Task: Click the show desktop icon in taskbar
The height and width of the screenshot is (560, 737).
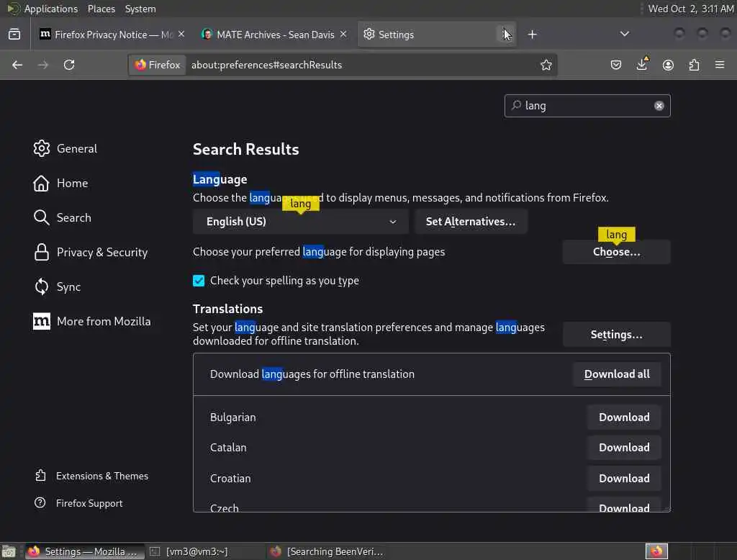Action: click(x=9, y=551)
